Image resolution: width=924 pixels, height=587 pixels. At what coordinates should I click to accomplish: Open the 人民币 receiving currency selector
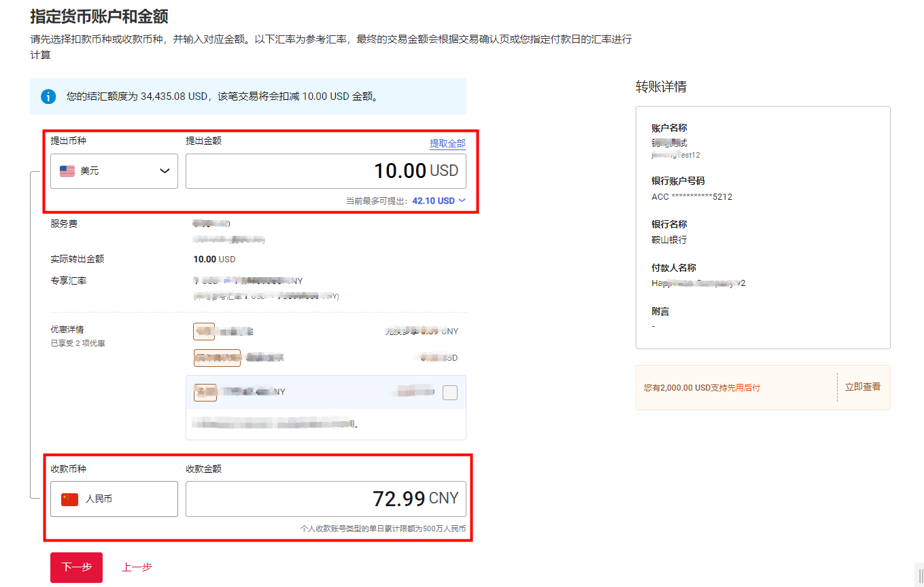[114, 498]
